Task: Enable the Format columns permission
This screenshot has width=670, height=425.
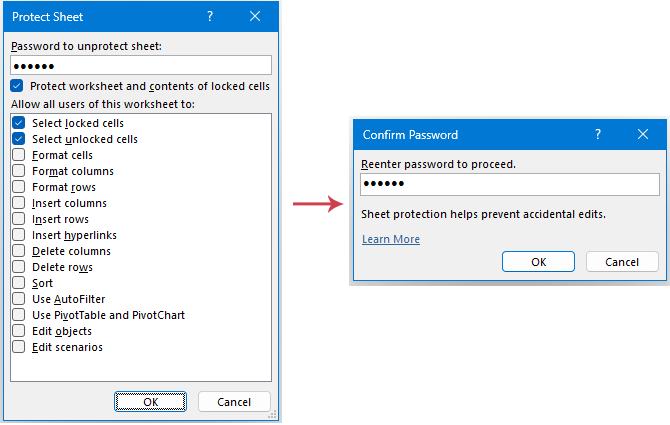Action: tap(19, 171)
